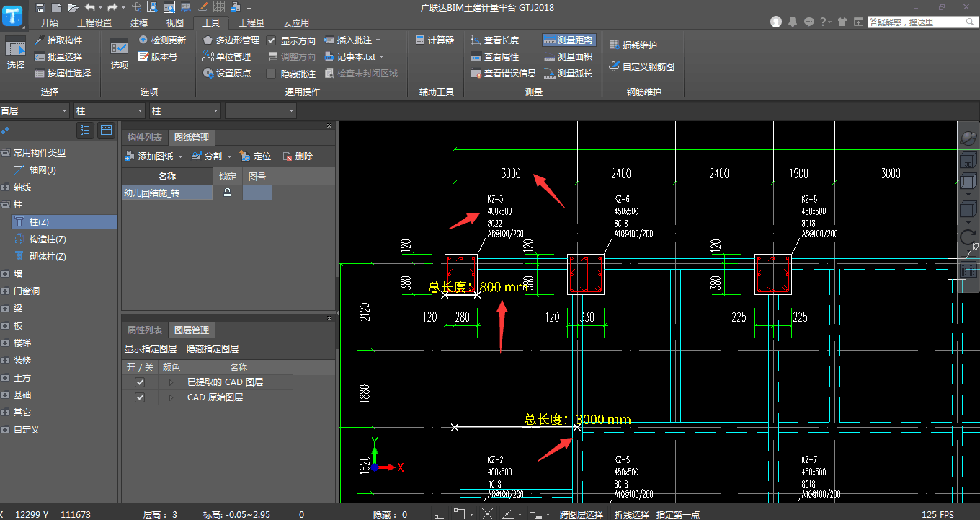Click the user account avatar icon
The height and width of the screenshot is (520, 980).
point(776,22)
